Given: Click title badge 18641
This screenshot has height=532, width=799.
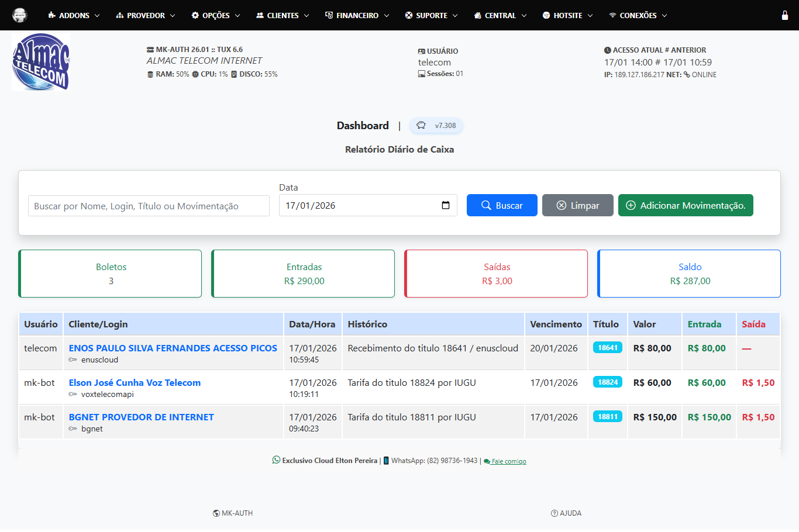Looking at the screenshot, I should tap(607, 348).
